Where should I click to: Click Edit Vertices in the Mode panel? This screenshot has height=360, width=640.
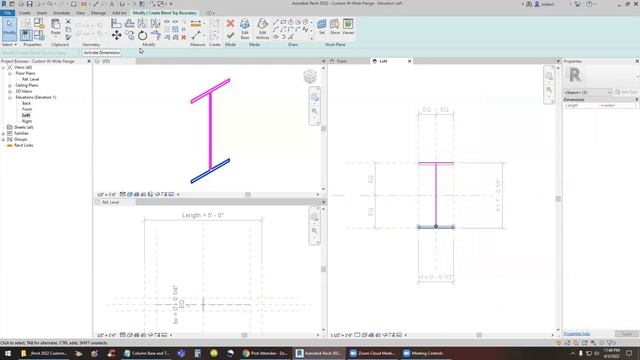click(x=262, y=29)
